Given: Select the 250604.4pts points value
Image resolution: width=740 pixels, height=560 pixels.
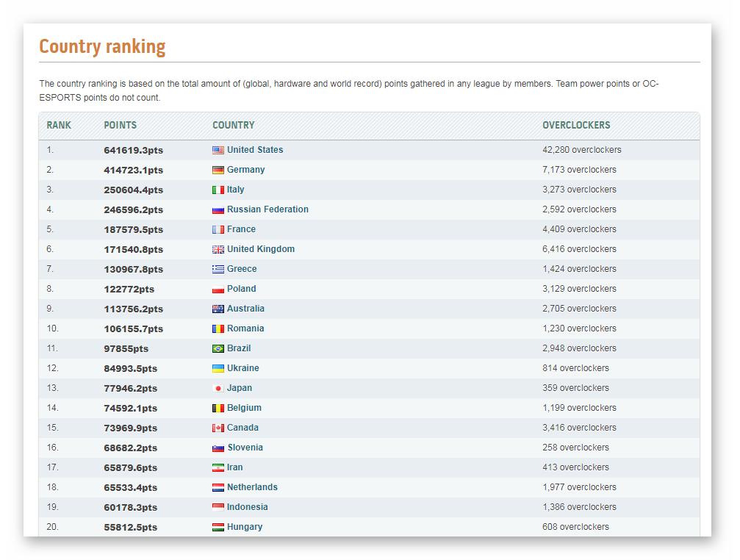Looking at the screenshot, I should pyautogui.click(x=134, y=190).
